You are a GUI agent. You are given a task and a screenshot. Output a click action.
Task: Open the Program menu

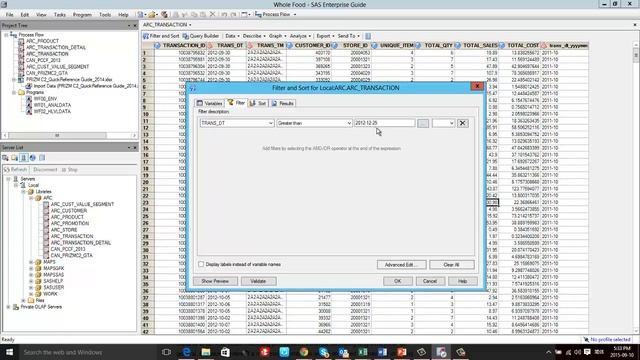pyautogui.click(x=82, y=14)
